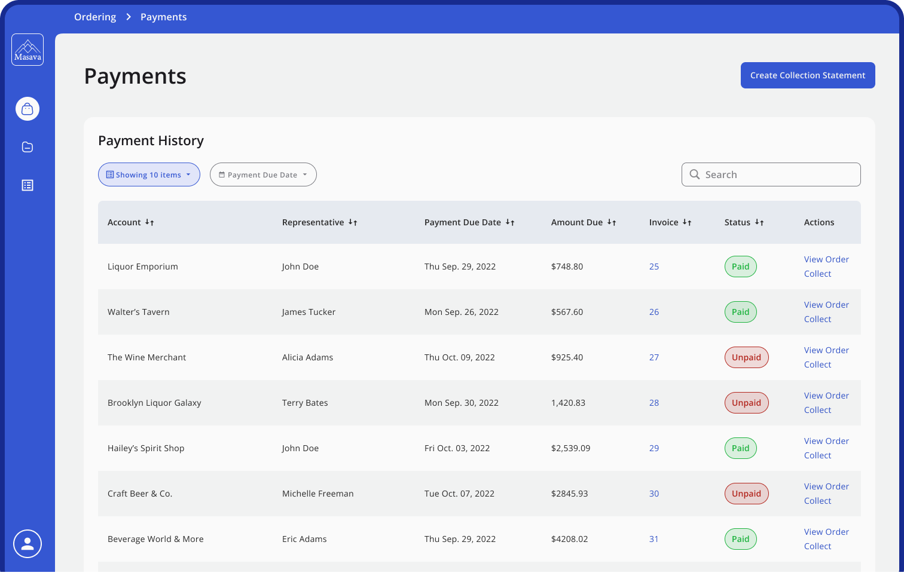Viewport: 904px width, 588px height.
Task: Click representative James Tucker
Action: pos(309,312)
